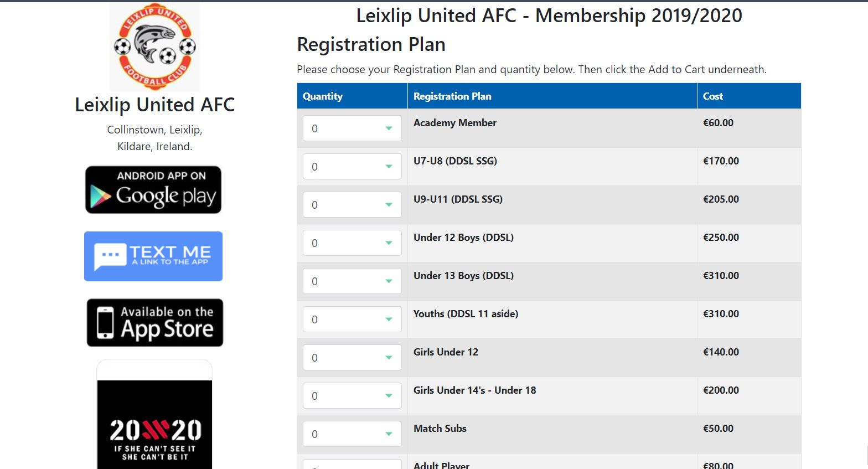Click the Match Subs €50.00 cost cell

tap(718, 429)
